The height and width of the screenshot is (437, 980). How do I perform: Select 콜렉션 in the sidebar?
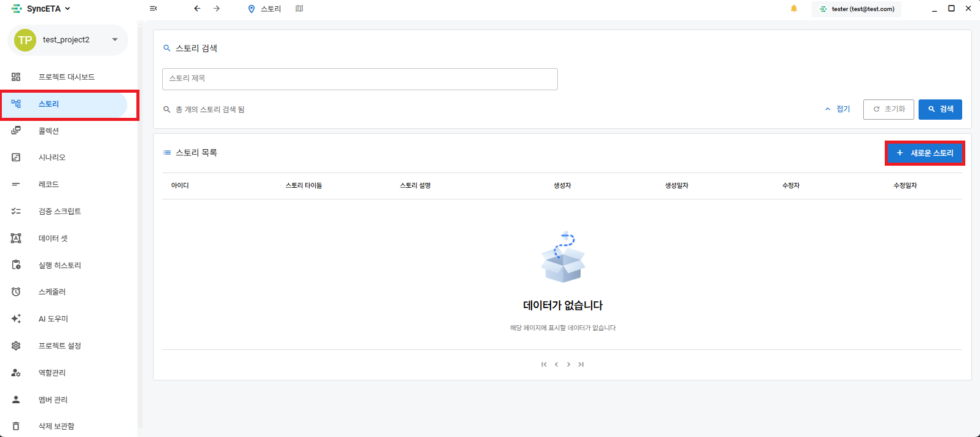[x=49, y=131]
